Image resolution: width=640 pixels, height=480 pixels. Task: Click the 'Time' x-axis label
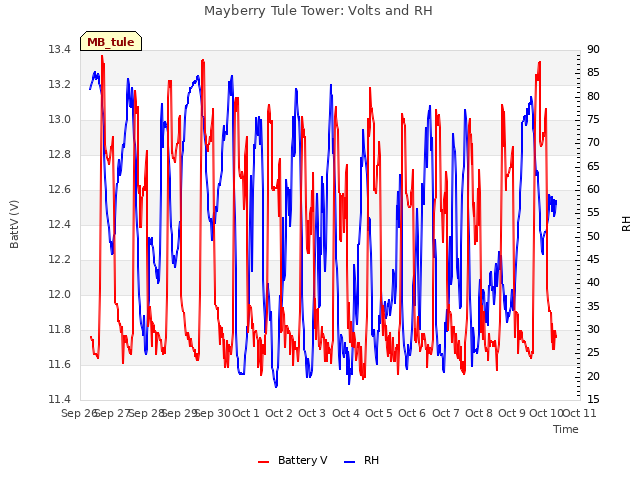click(x=566, y=429)
